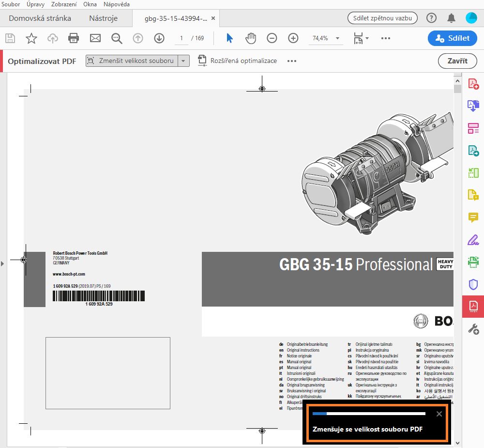The image size is (484, 448).
Task: Close the gbg-35-15 document tab
Action: [213, 18]
